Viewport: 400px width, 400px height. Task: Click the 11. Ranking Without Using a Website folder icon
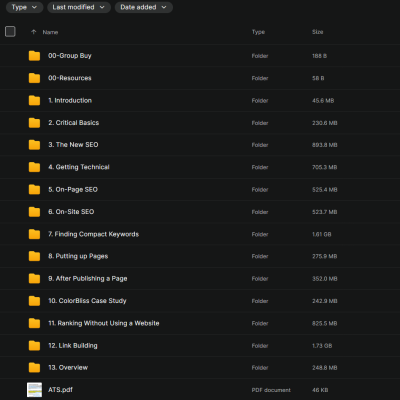click(x=34, y=323)
